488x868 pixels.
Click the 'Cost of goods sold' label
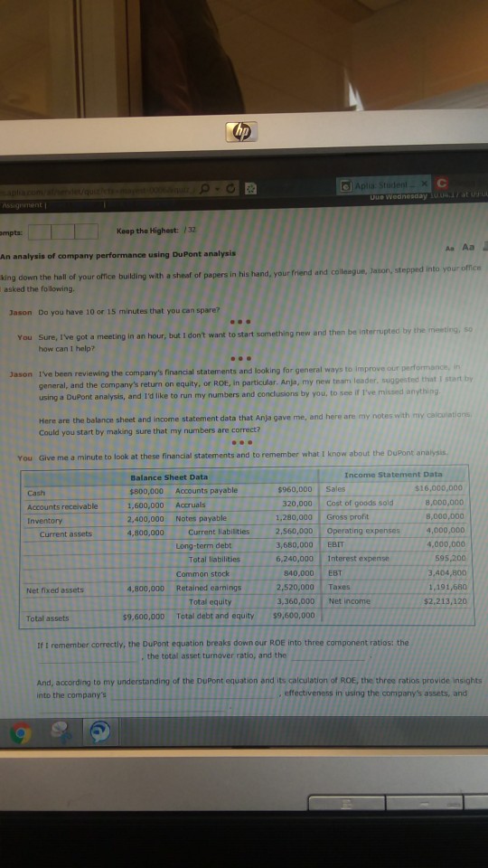pyautogui.click(x=361, y=503)
